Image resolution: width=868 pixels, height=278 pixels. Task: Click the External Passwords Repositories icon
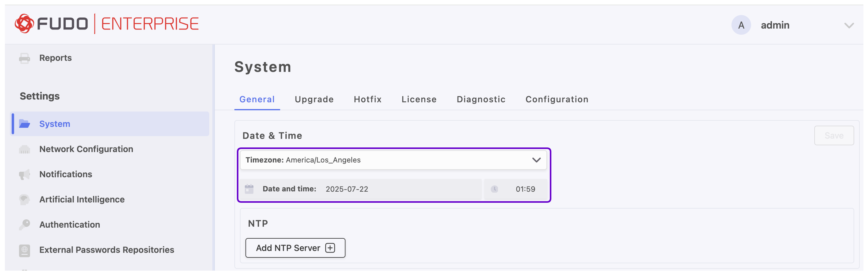(24, 250)
